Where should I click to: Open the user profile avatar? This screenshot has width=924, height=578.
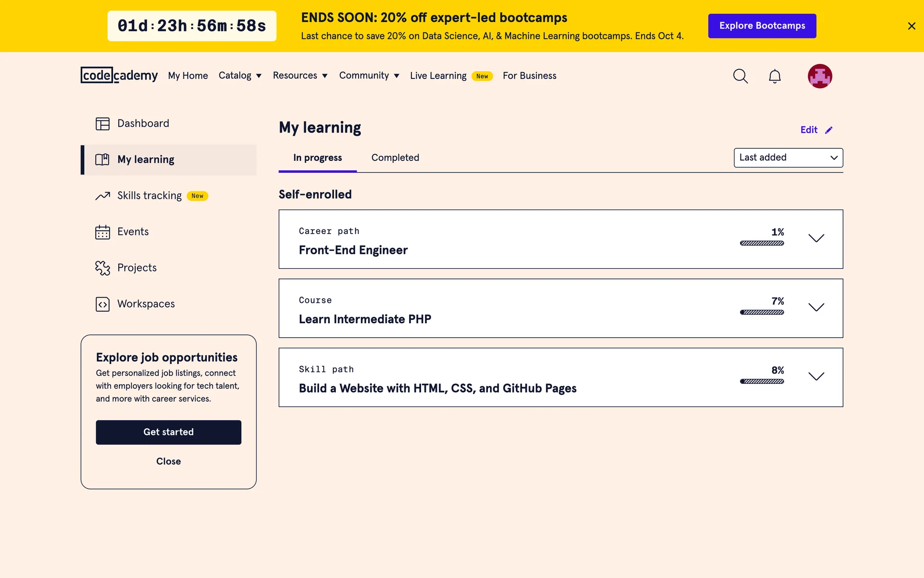820,76
